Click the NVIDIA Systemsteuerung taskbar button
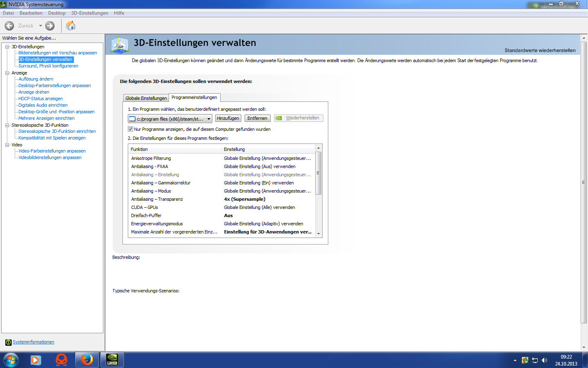The height and width of the screenshot is (368, 588). click(x=112, y=360)
